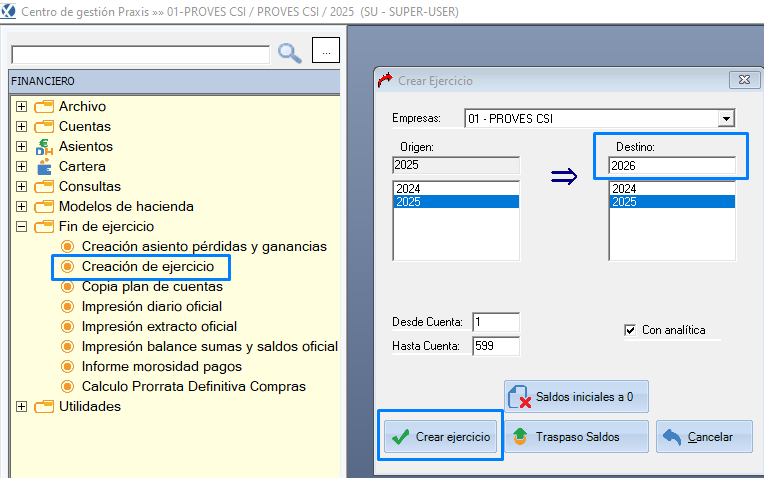Expand the Cartera tree node
Viewport: 764px width, 478px height.
click(21, 166)
